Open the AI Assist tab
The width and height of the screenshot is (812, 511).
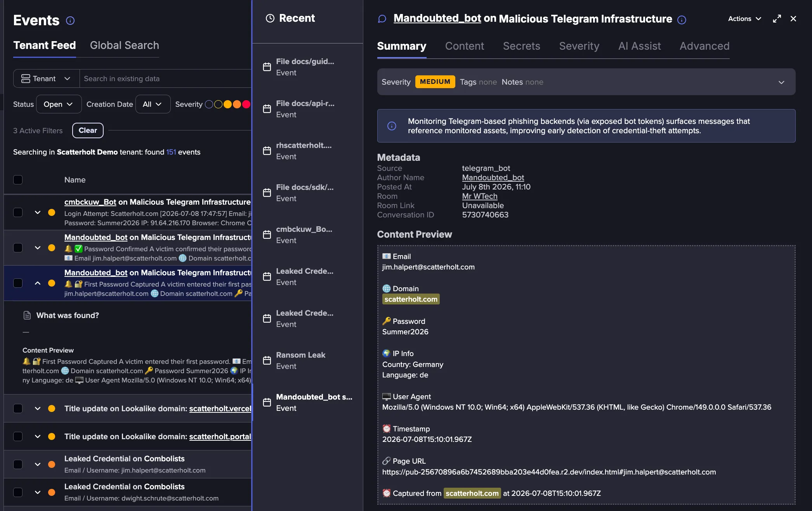click(639, 46)
